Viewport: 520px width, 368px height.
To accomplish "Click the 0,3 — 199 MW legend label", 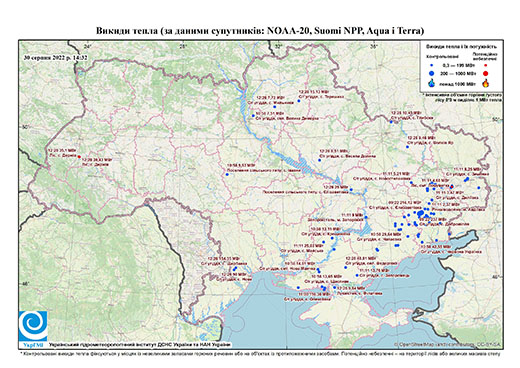I will click(x=459, y=66).
